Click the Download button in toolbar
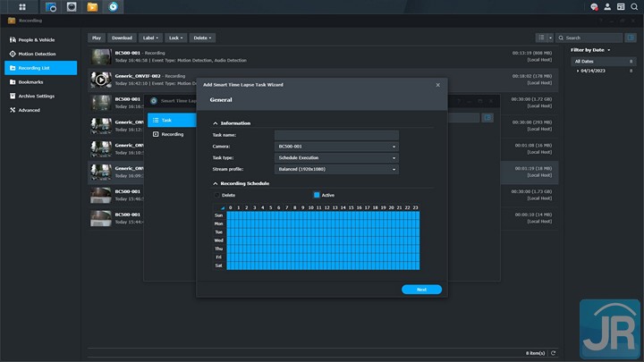Image resolution: width=644 pixels, height=362 pixels. (x=122, y=38)
